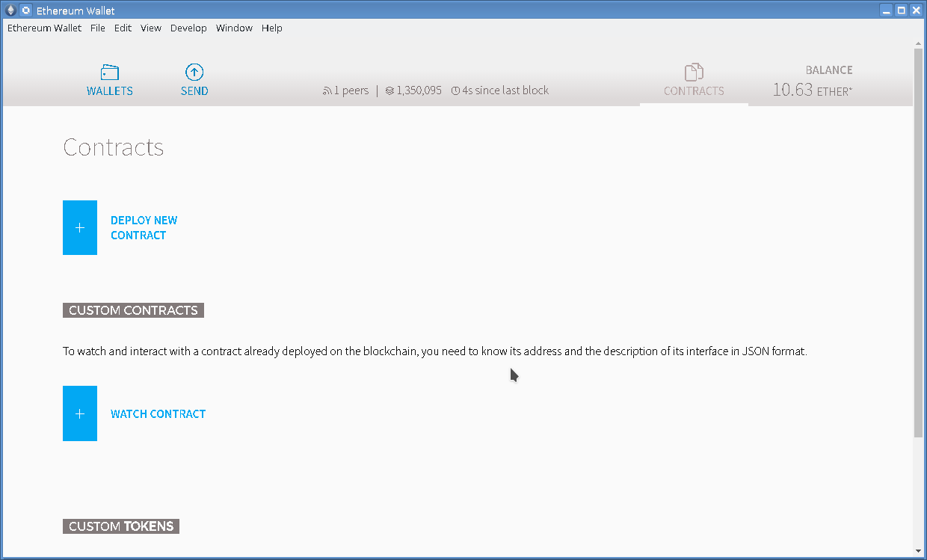Image resolution: width=927 pixels, height=560 pixels.
Task: Open the Ethereum Wallet menu
Action: (44, 28)
